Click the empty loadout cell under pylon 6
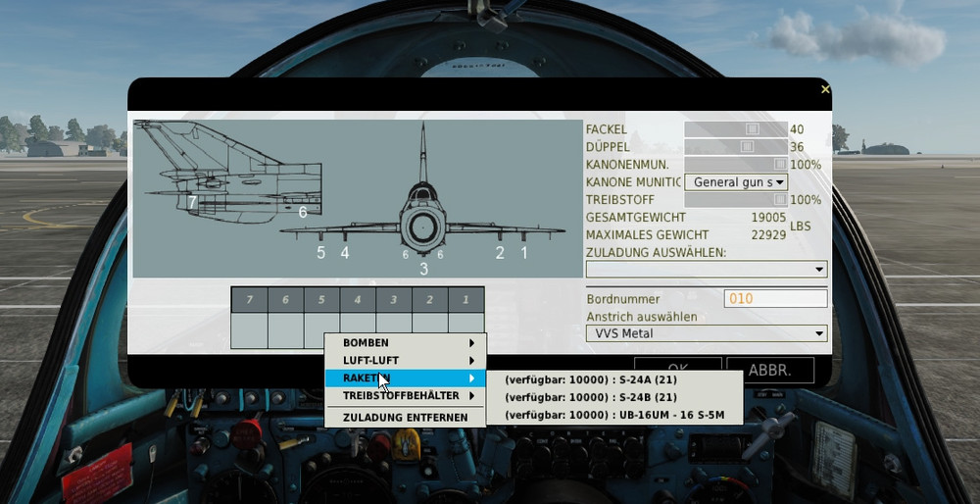Viewport: 980px width, 504px height. [x=285, y=330]
